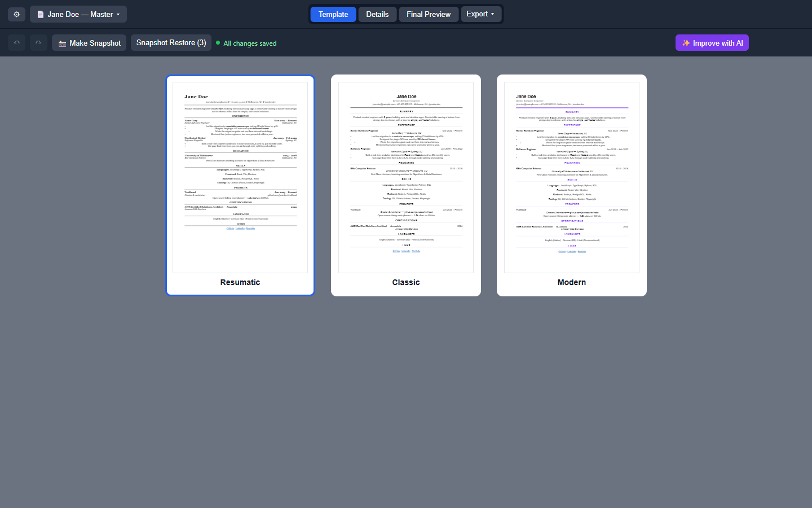This screenshot has height=508, width=812.
Task: Click the sparkle icon in Improve with AI
Action: 686,43
